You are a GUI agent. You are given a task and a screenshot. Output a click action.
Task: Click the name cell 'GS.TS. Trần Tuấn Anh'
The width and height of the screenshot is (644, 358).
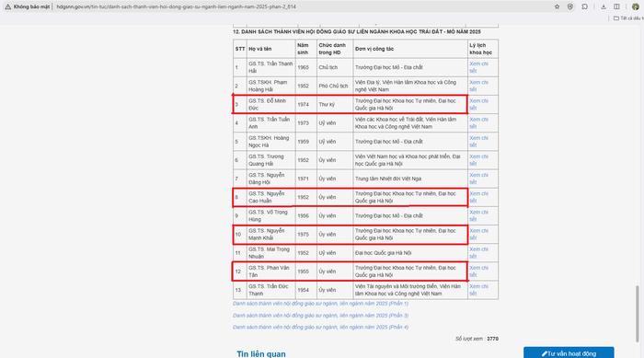[270, 123]
